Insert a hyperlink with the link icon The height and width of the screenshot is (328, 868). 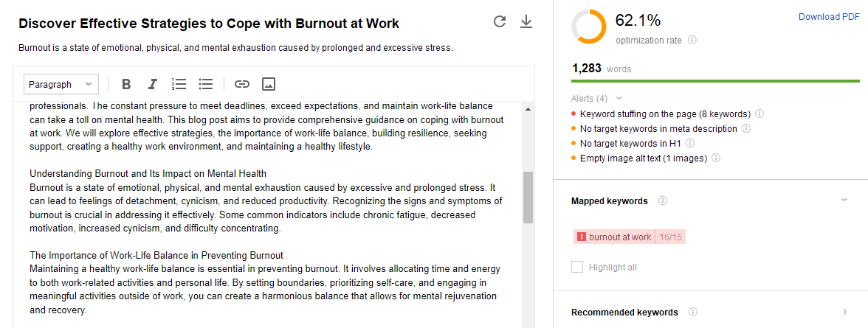(242, 84)
